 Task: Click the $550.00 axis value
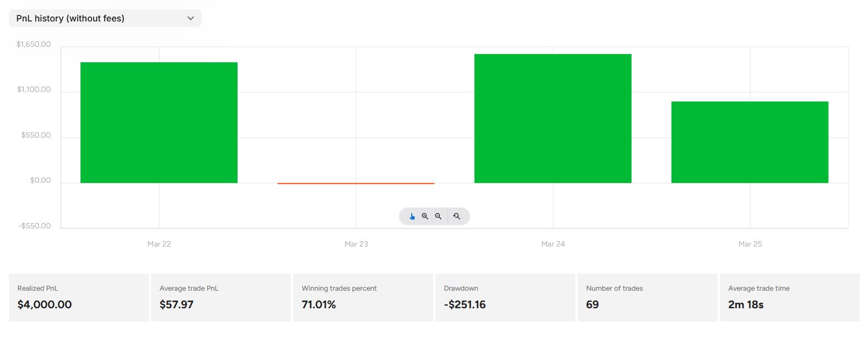point(36,135)
